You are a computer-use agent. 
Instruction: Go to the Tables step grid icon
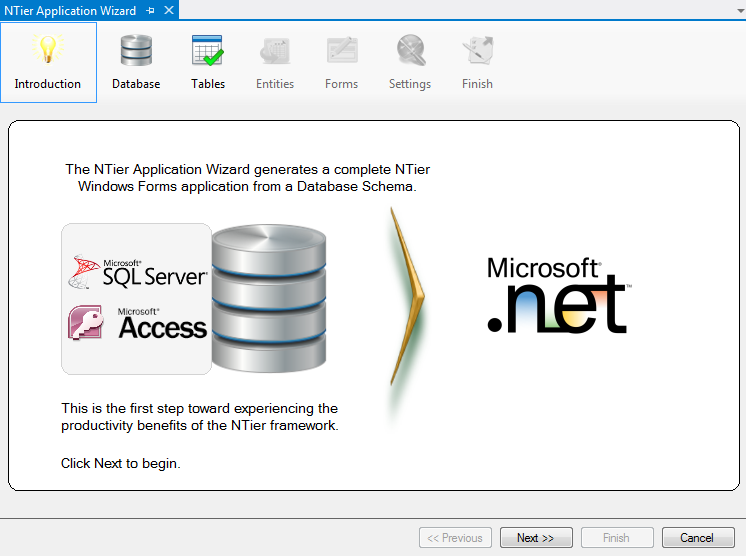click(207, 50)
